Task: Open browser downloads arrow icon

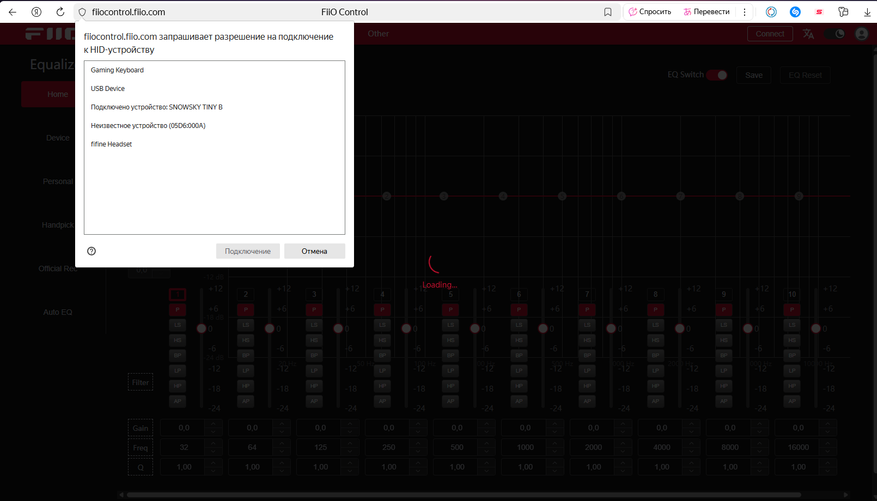Action: point(867,12)
